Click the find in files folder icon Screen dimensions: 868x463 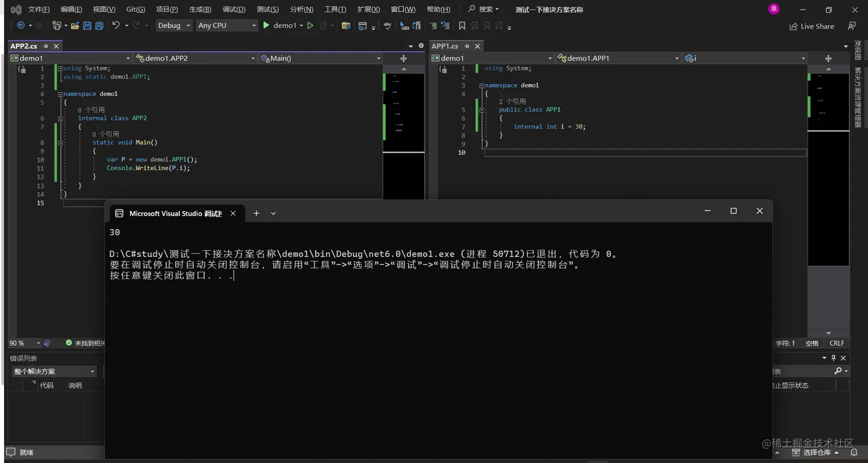point(346,25)
